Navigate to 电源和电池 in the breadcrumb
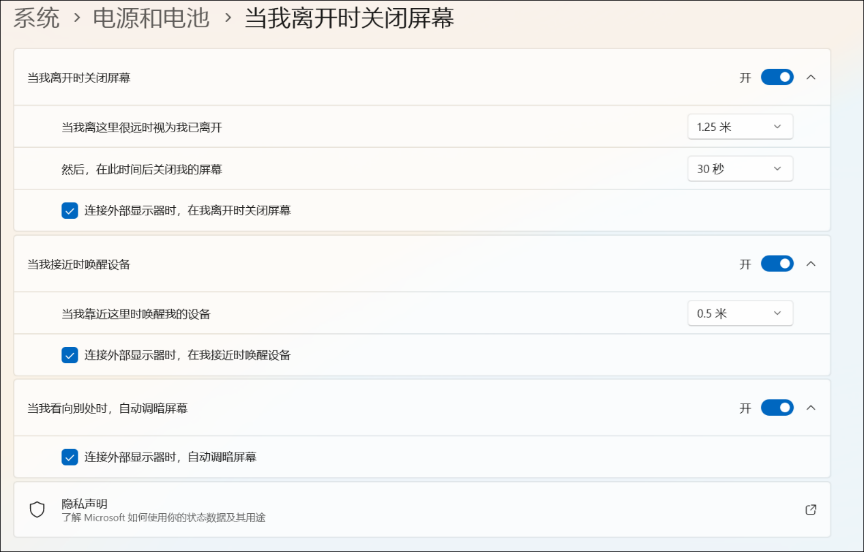The image size is (864, 552). [x=151, y=18]
